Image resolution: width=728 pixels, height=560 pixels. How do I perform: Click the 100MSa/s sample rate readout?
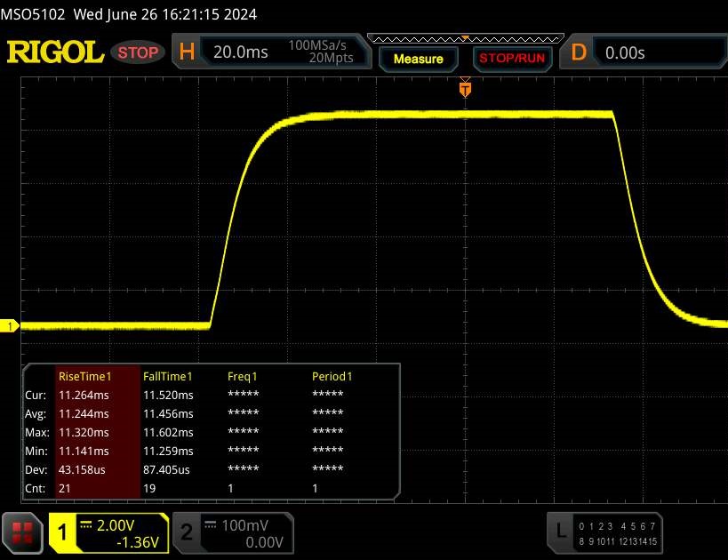click(x=317, y=45)
